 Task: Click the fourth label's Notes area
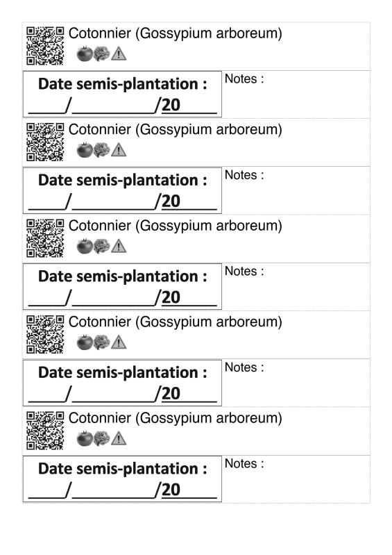[x=296, y=383]
